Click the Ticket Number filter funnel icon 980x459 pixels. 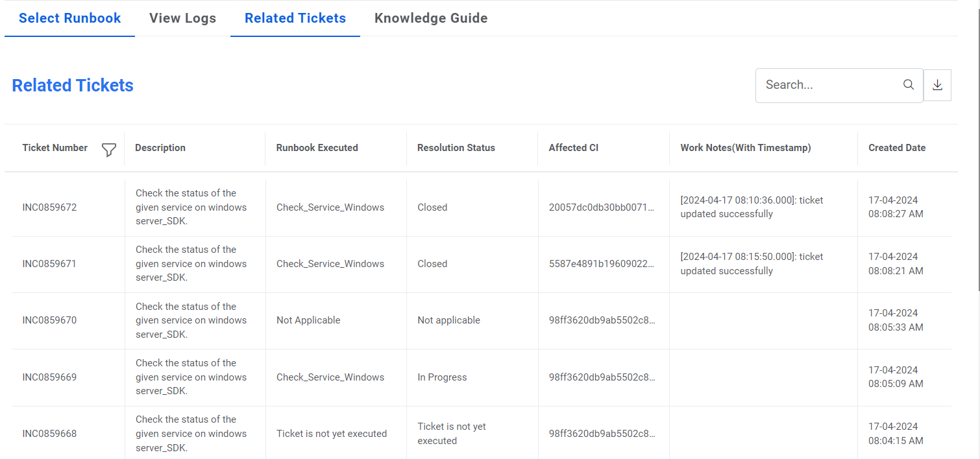(x=109, y=150)
